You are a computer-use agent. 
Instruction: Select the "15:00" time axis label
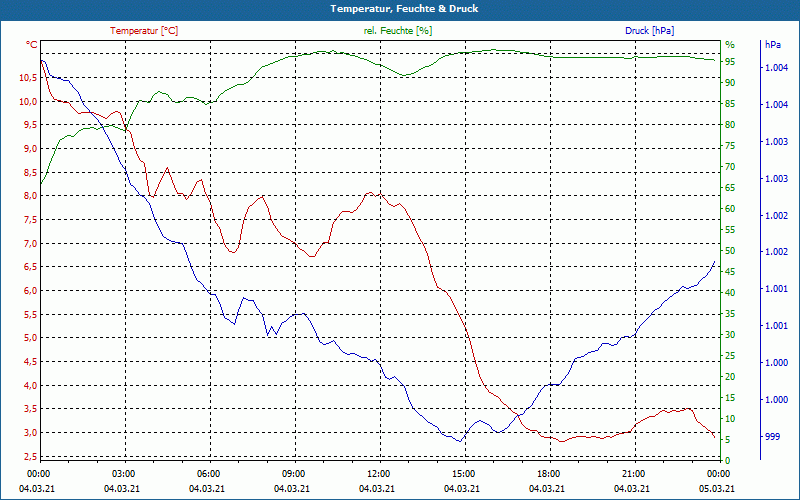click(x=465, y=474)
